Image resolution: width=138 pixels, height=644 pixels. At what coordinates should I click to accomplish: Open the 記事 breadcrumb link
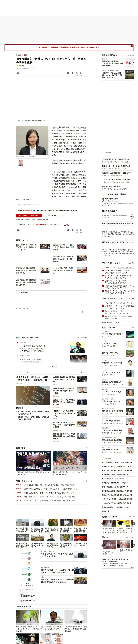(x=26, y=55)
